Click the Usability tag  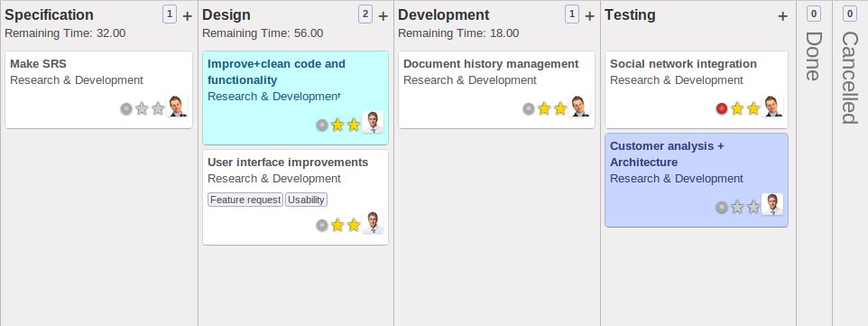pyautogui.click(x=306, y=200)
